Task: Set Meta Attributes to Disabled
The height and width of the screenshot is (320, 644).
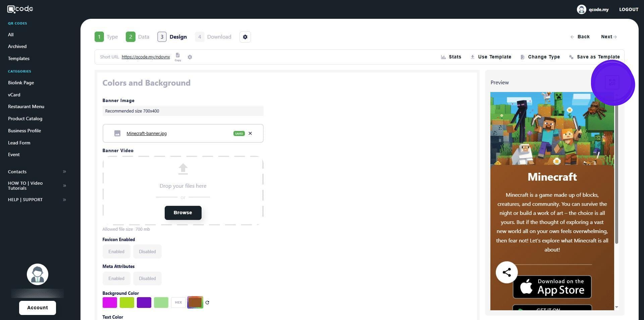Action: point(147,278)
